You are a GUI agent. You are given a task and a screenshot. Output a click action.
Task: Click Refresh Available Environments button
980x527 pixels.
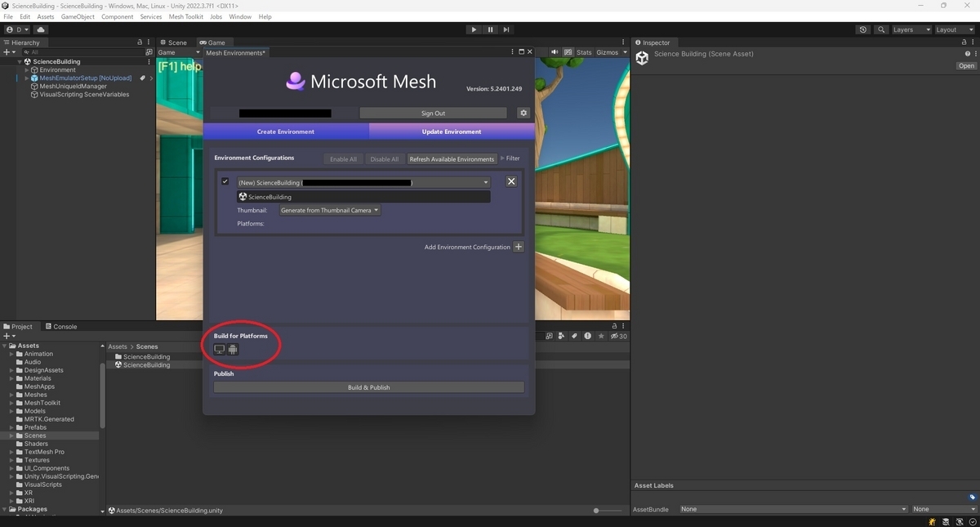452,159
